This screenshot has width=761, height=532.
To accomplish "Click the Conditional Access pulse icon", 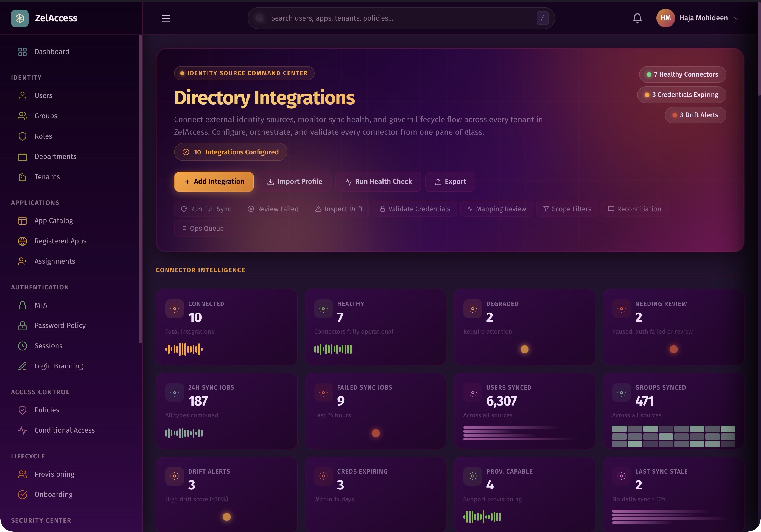I will click(22, 430).
